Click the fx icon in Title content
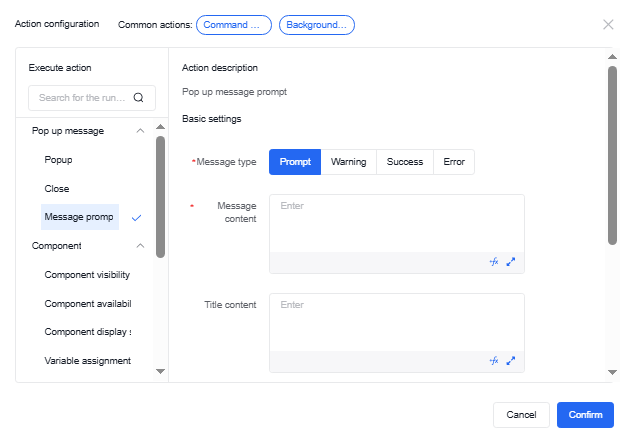 coord(493,361)
